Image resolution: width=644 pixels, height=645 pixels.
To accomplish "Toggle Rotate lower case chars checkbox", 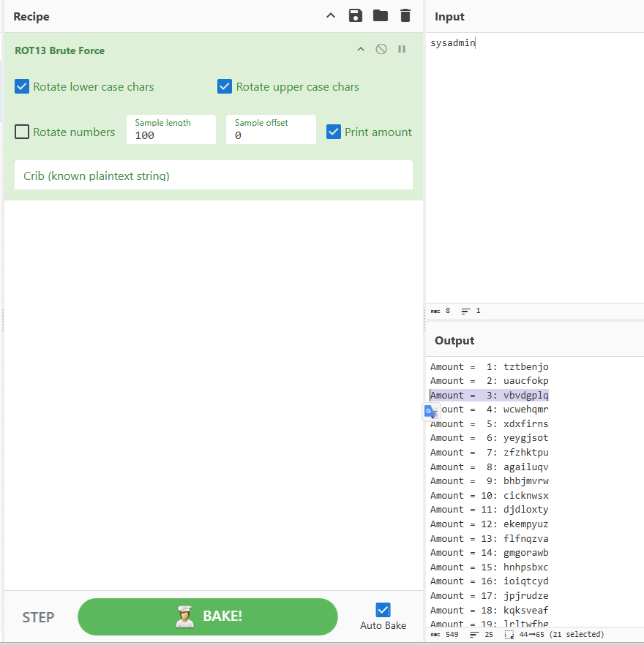I will tap(22, 87).
